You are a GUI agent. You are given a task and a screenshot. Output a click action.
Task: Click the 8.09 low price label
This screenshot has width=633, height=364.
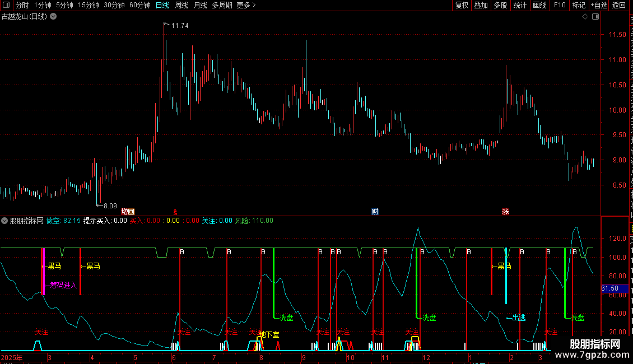pyautogui.click(x=110, y=206)
